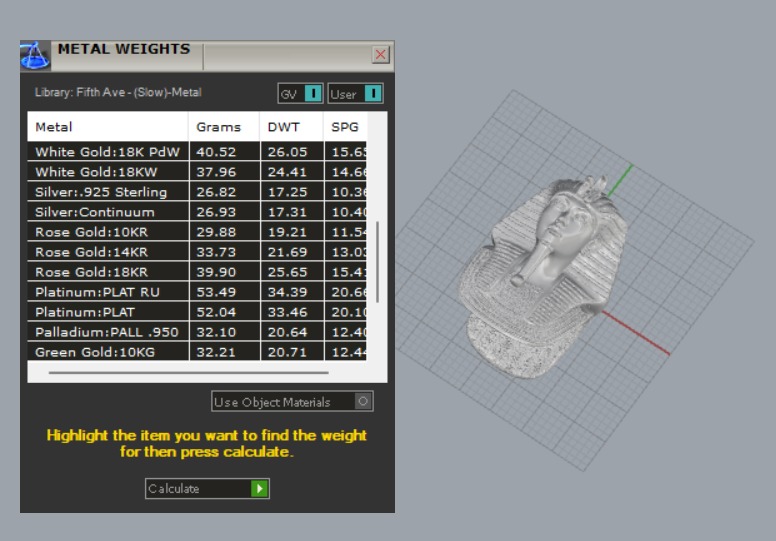Click the Metal Weights scale icon

35,55
